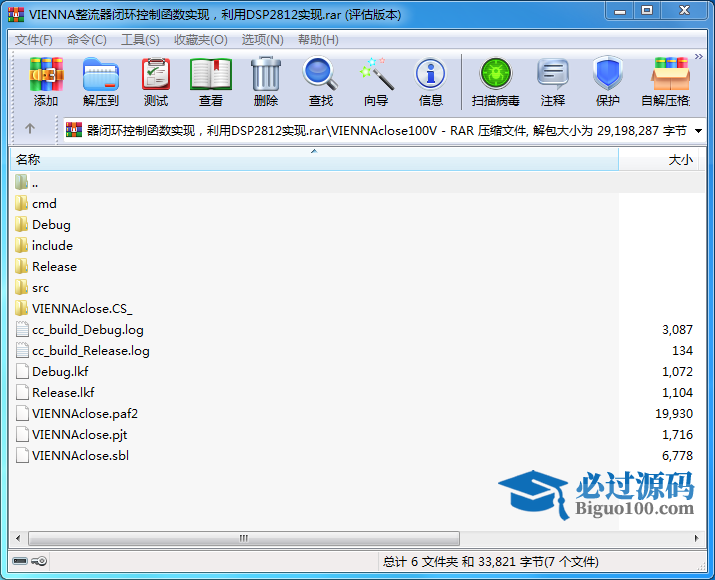This screenshot has width=715, height=580.
Task: Expand the address path dropdown arrow
Action: pos(698,131)
